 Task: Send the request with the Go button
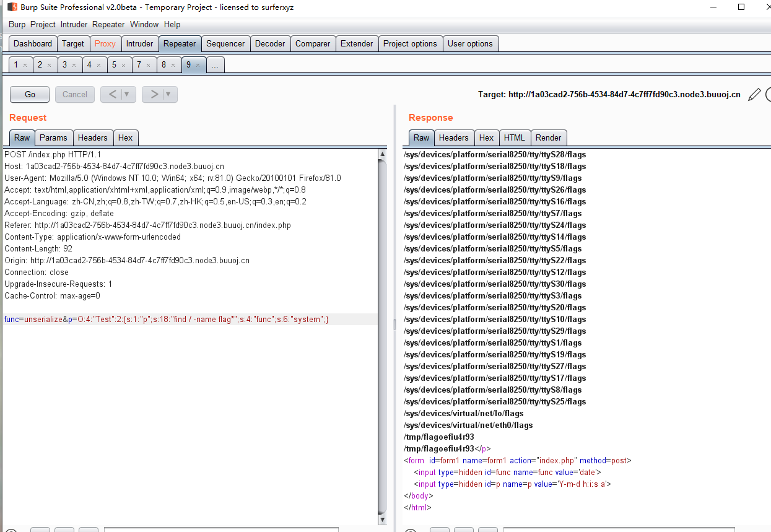click(30, 94)
